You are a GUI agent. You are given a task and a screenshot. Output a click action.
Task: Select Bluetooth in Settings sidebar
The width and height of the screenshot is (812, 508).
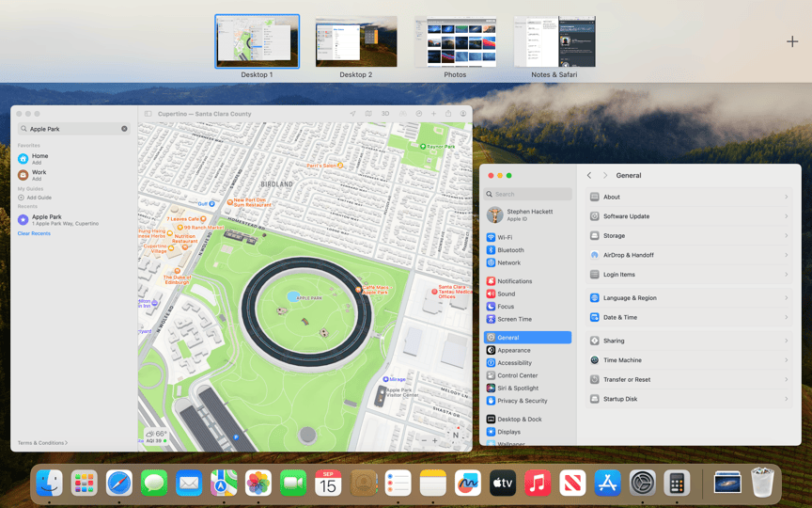tap(527, 250)
